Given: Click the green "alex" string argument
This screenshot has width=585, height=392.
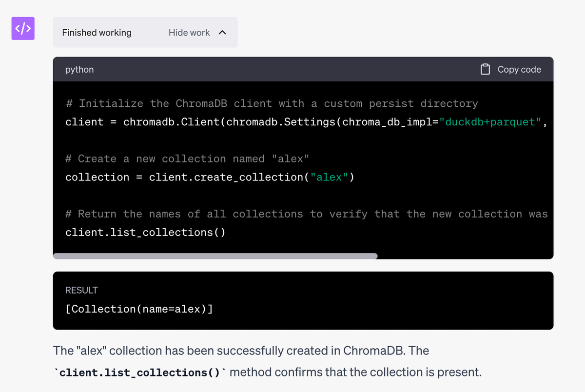Looking at the screenshot, I should tap(329, 177).
